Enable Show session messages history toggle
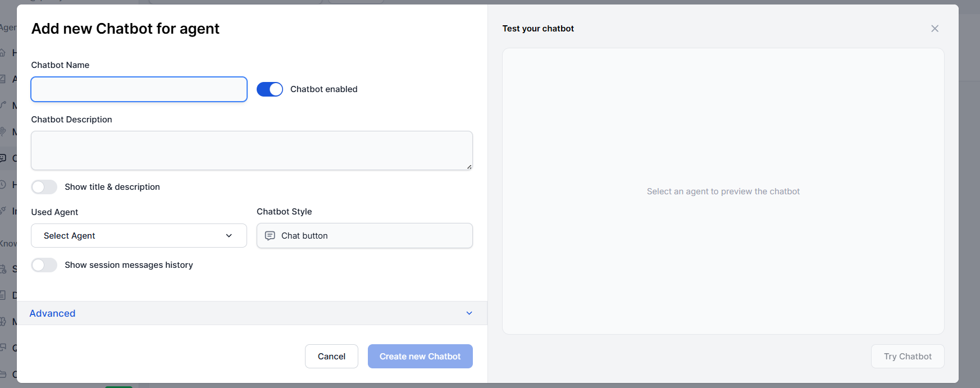 click(44, 265)
